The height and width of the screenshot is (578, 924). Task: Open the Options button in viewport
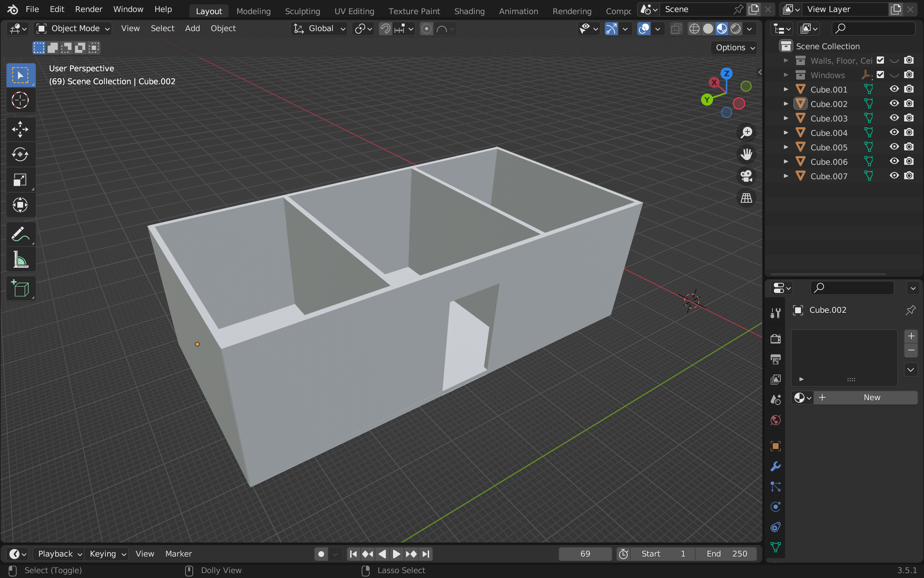pos(734,47)
